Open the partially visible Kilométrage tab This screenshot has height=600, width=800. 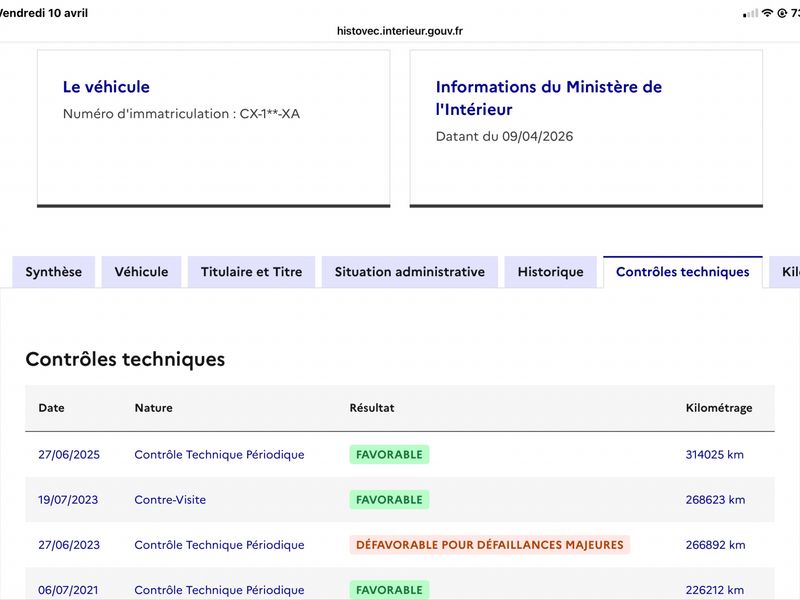point(785,272)
